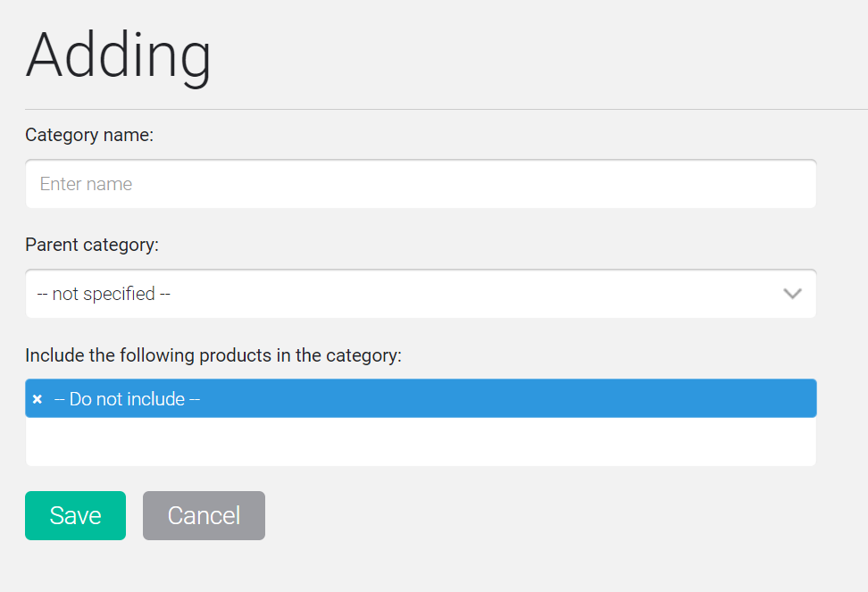Click the gray Cancel button
This screenshot has width=868, height=592.
pos(204,515)
